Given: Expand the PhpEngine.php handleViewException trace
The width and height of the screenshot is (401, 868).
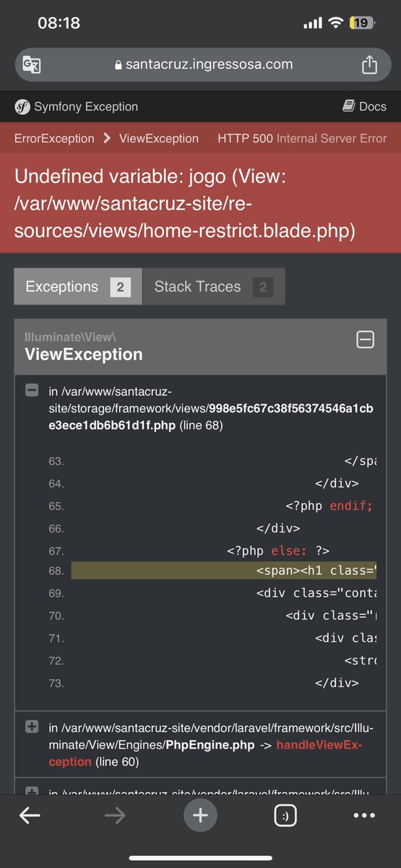Looking at the screenshot, I should [x=32, y=727].
